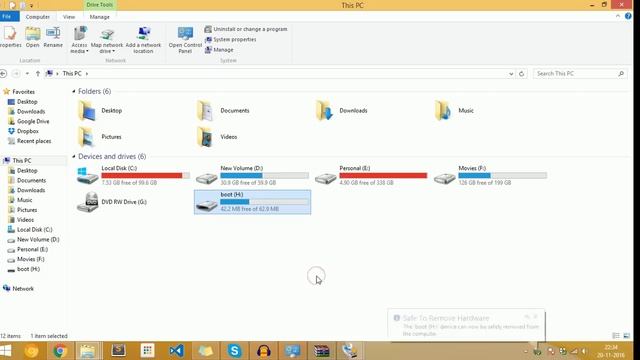Go up one folder level
640x360 pixels.
(x=38, y=73)
